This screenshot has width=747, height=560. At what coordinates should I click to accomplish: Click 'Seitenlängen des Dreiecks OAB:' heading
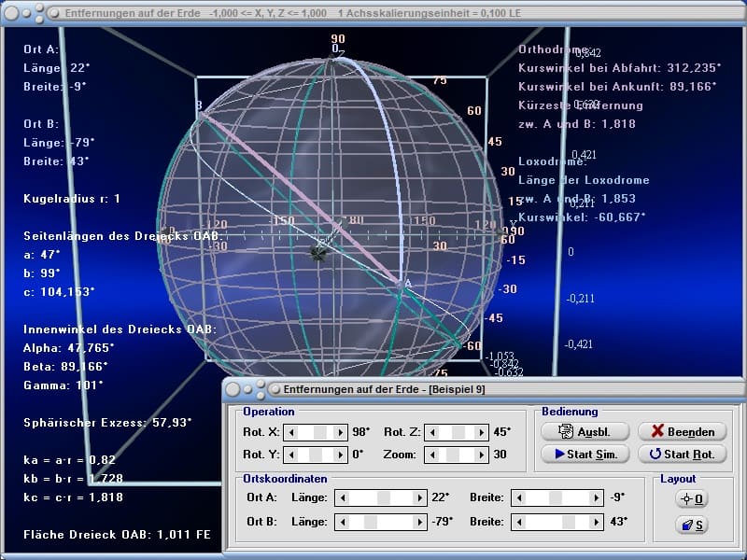(x=123, y=236)
